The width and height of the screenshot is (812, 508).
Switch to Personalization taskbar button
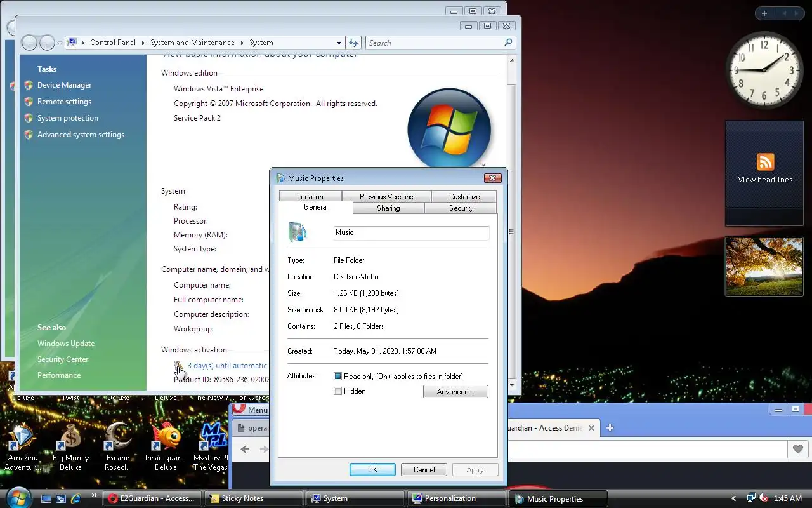[x=457, y=498]
